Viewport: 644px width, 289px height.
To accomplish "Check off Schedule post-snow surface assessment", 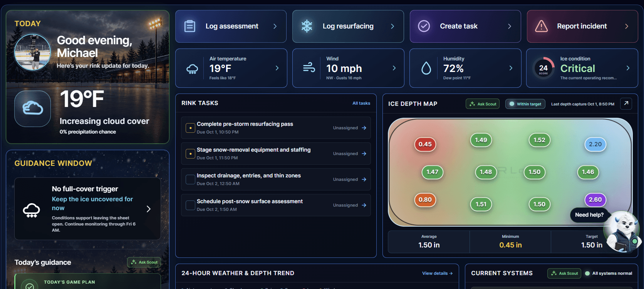I will [190, 205].
